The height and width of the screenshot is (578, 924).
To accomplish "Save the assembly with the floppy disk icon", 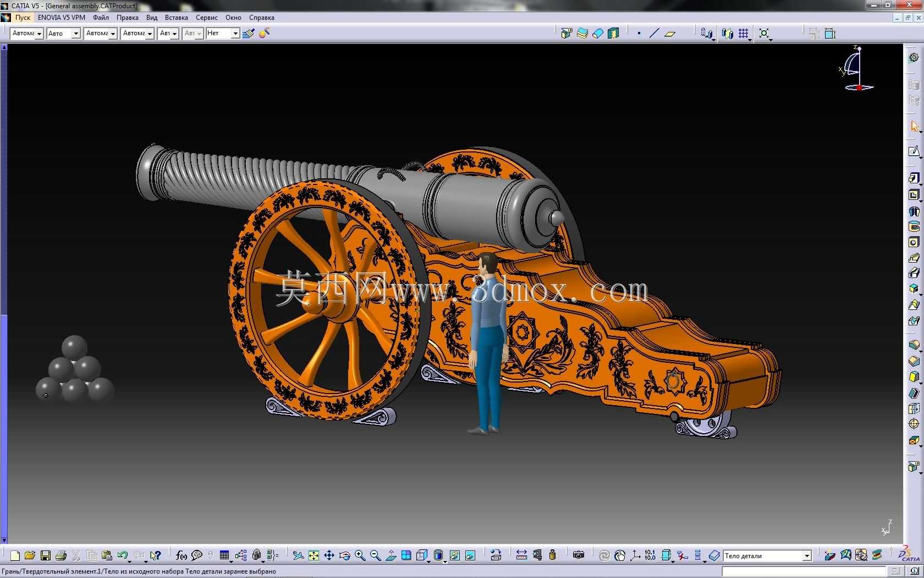I will [46, 555].
